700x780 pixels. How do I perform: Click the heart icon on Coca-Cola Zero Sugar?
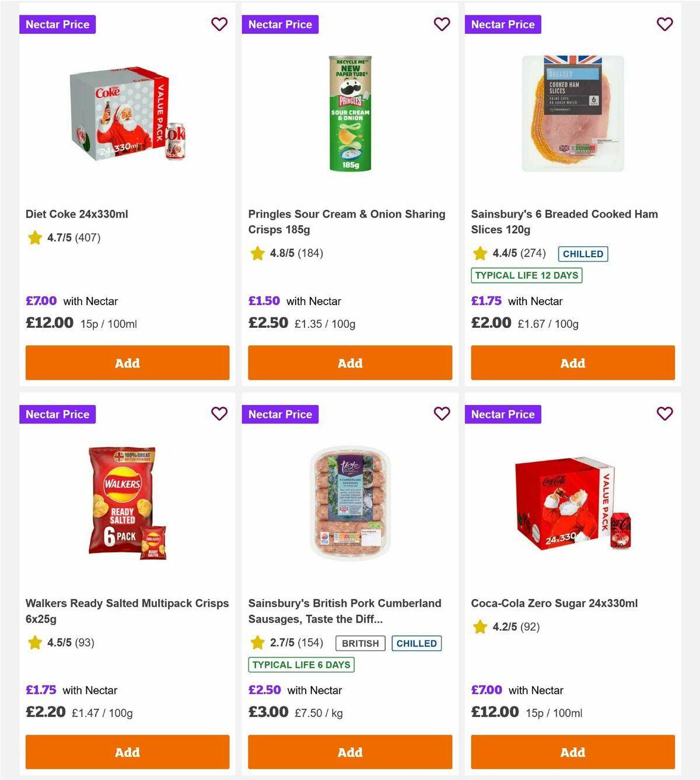click(x=664, y=414)
